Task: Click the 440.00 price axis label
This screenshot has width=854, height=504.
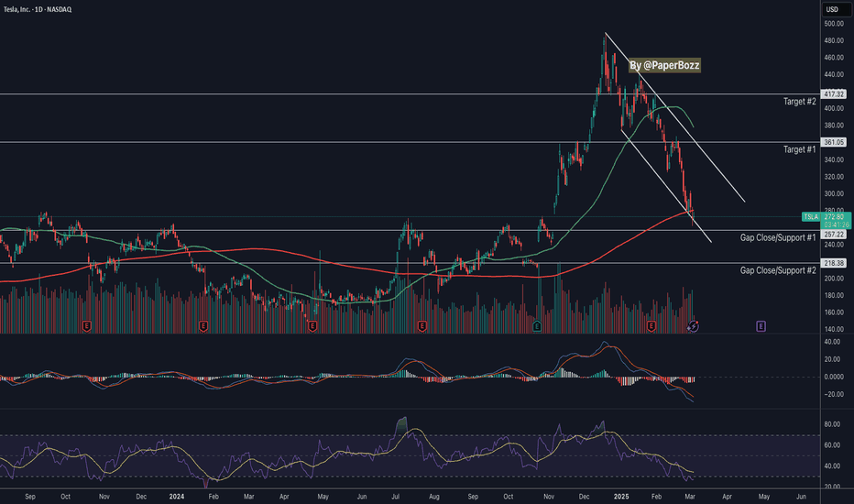Action: [x=834, y=74]
